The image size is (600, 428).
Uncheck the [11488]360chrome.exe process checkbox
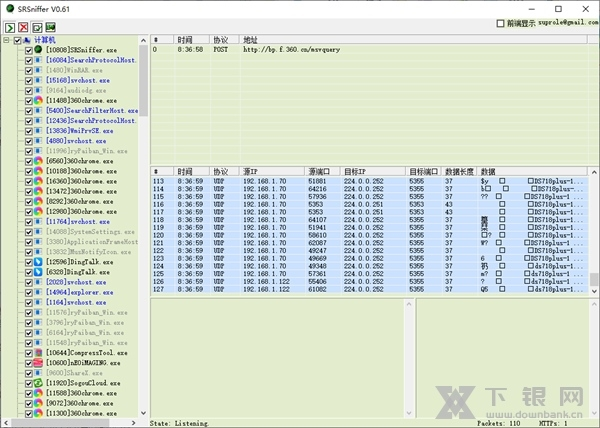(x=29, y=100)
